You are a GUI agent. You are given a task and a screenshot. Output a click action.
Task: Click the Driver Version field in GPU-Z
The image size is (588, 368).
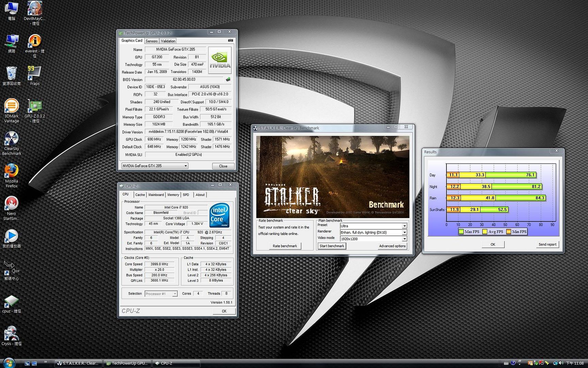tap(188, 132)
